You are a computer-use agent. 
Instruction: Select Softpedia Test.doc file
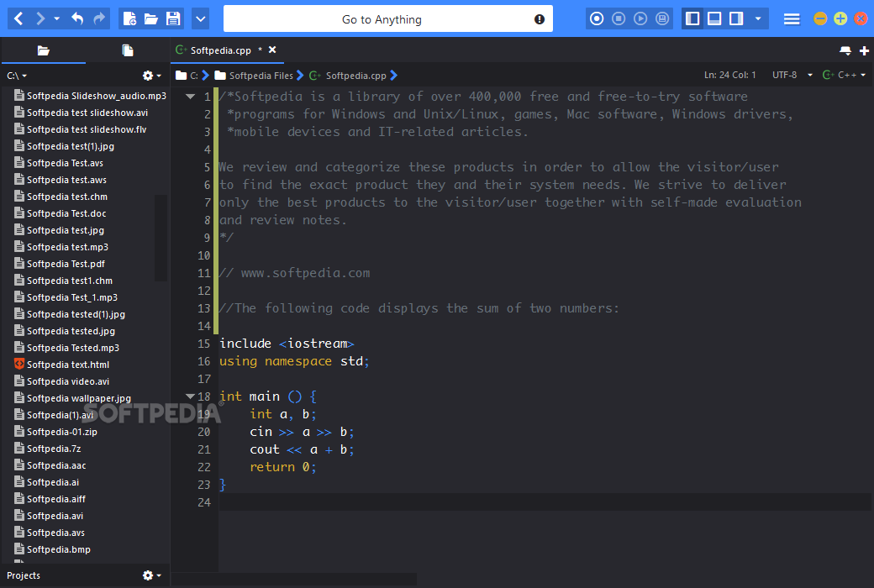(x=60, y=213)
